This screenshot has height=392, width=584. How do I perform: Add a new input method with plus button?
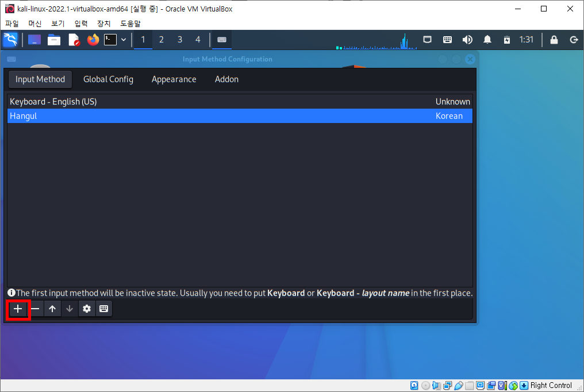click(18, 309)
